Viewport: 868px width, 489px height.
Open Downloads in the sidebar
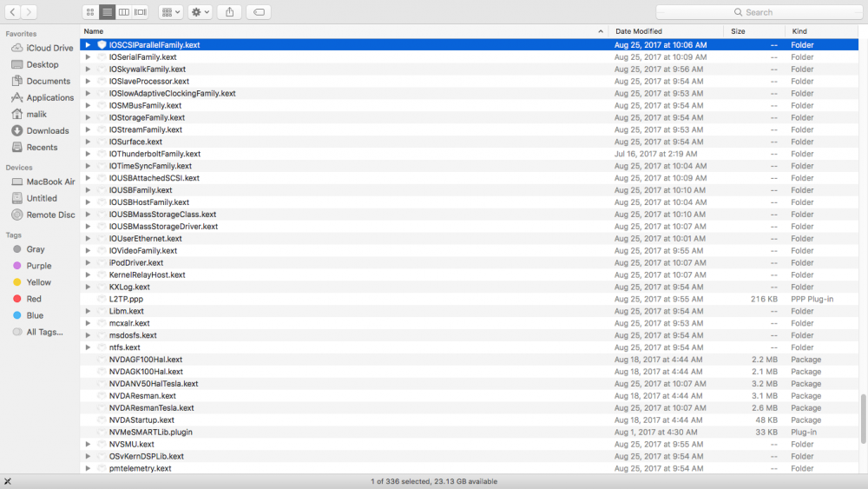[x=47, y=131]
